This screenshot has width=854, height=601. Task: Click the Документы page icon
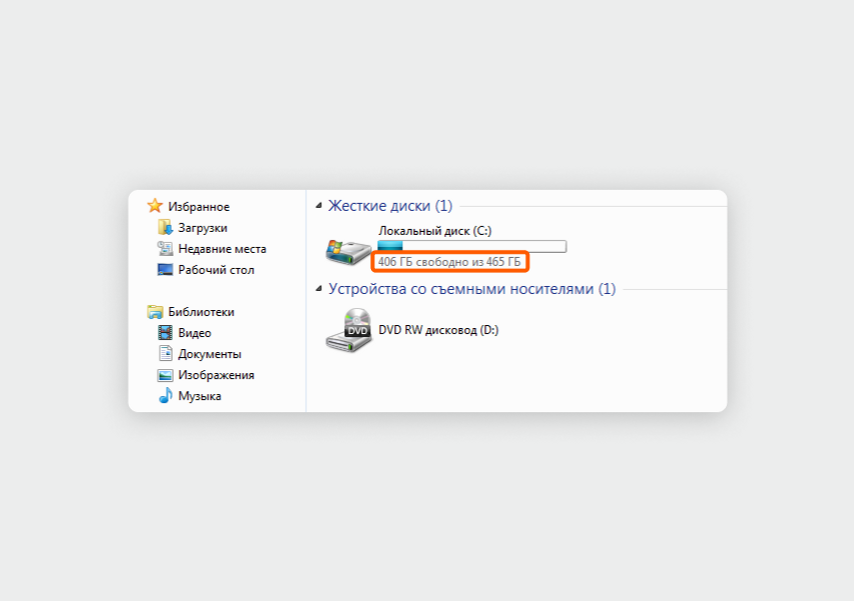165,353
